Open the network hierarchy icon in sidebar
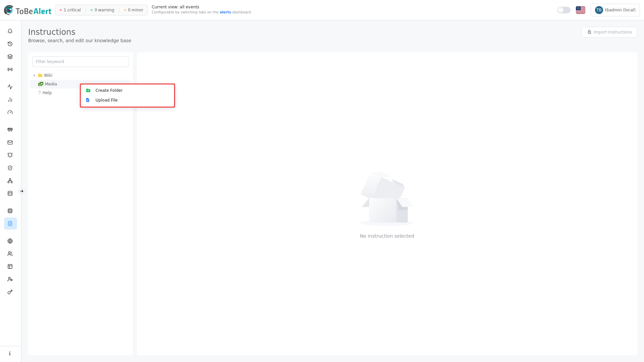The height and width of the screenshot is (362, 644). tap(10, 181)
